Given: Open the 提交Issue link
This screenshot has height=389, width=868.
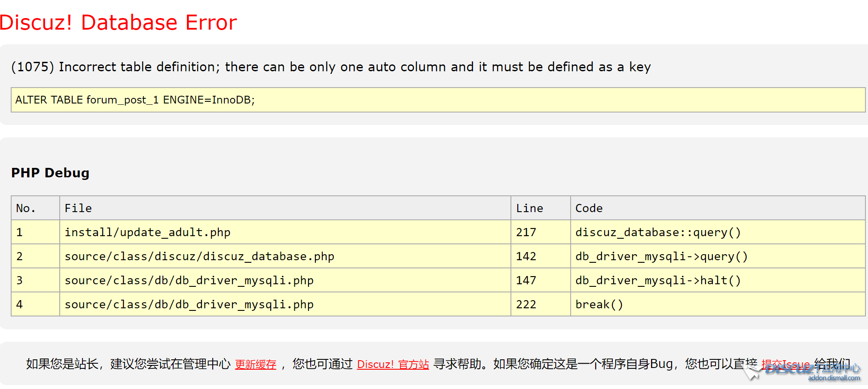Looking at the screenshot, I should click(785, 364).
